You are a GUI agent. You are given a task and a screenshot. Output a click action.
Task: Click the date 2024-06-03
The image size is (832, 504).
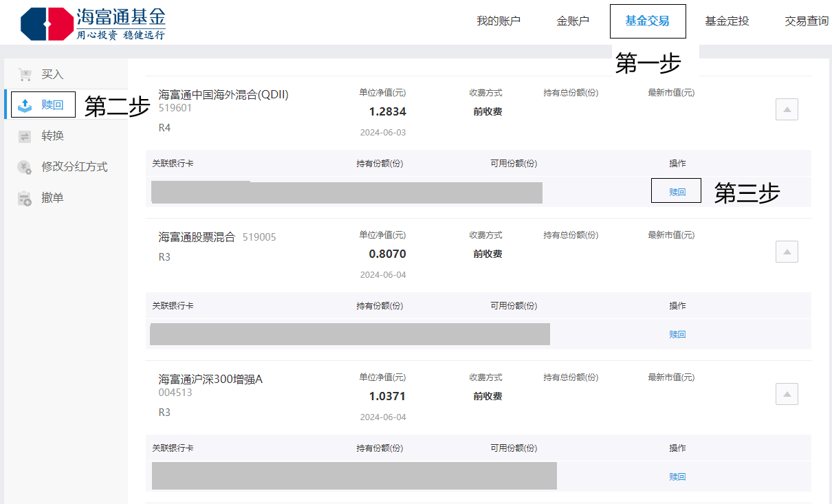[x=383, y=133]
